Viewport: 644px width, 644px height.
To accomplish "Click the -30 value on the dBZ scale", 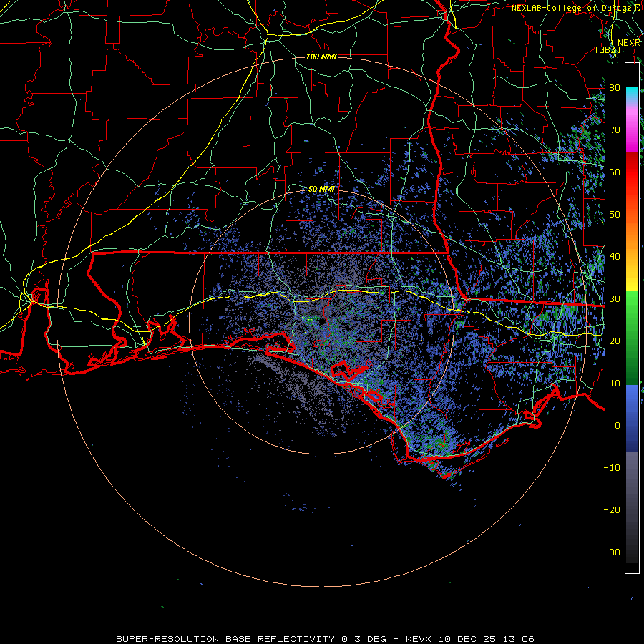I will pyautogui.click(x=612, y=552).
